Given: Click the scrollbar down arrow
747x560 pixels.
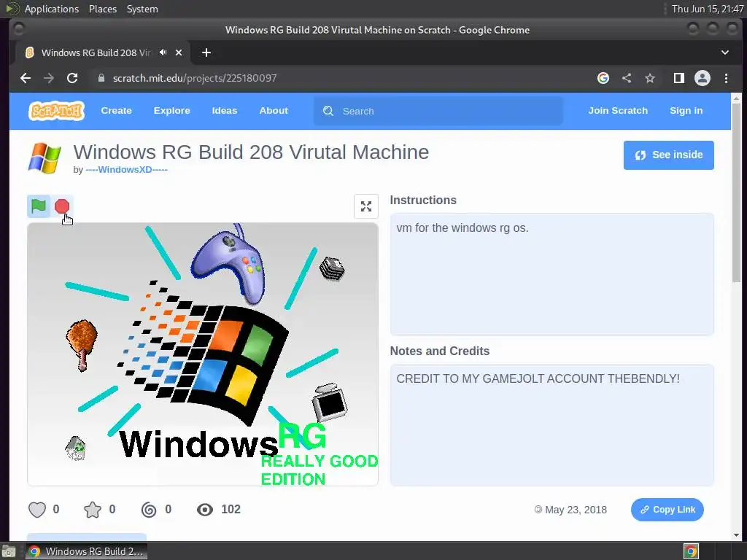Looking at the screenshot, I should (736, 534).
